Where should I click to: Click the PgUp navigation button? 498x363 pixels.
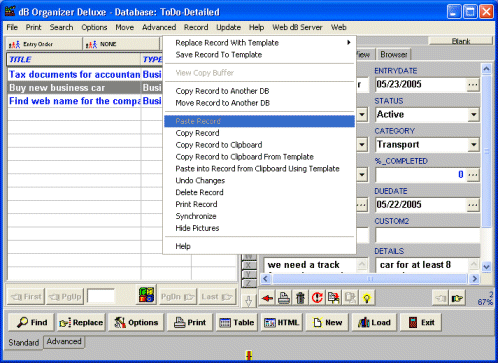point(65,296)
